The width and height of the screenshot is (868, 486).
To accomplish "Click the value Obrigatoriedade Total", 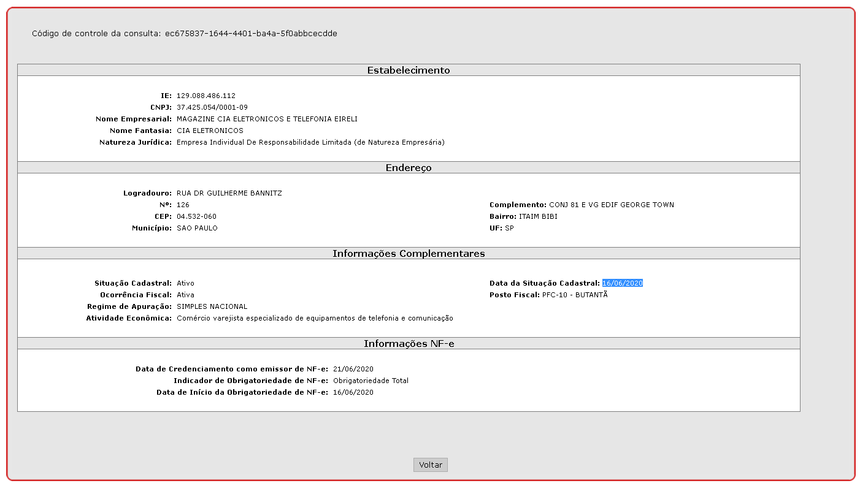I will pos(371,381).
